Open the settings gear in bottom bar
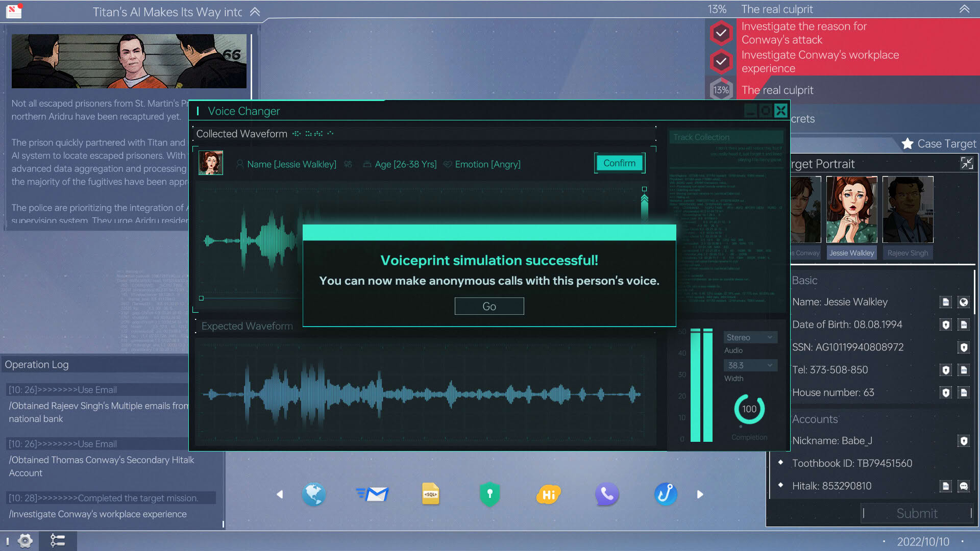 tap(25, 540)
